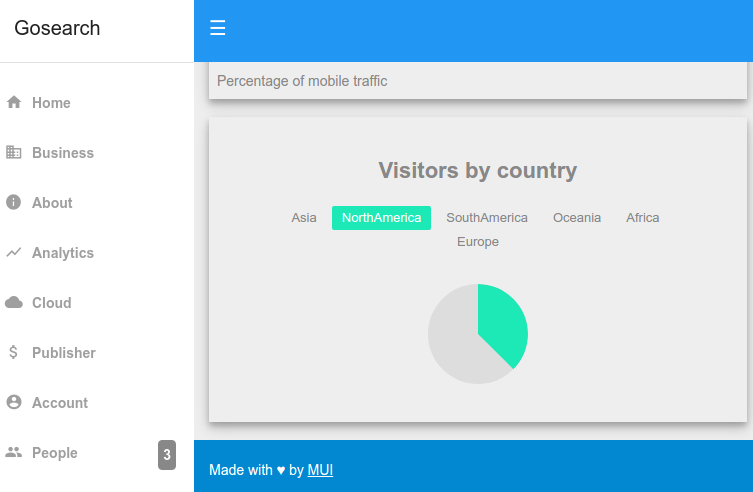Screen dimensions: 753x492
Task: Click the Home house icon
Action: pos(14,102)
